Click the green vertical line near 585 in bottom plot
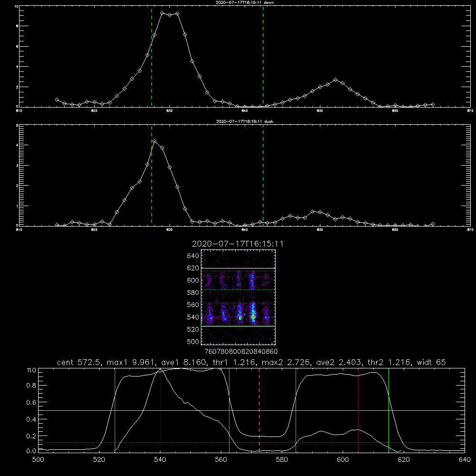The height and width of the screenshot is (476, 476). (x=296, y=410)
